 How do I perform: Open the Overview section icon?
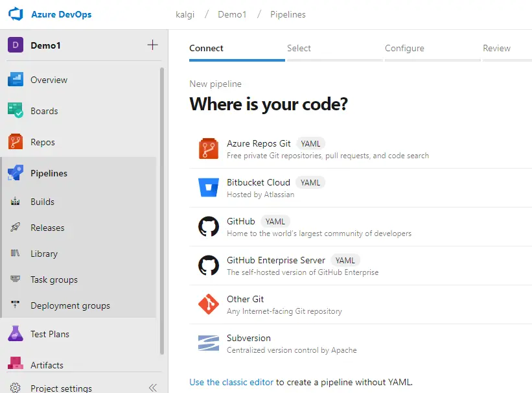point(16,80)
